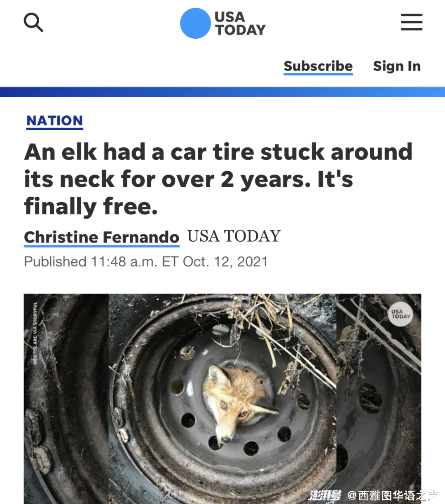
Task: Click the fox's head in the wheel
Action: [235, 401]
